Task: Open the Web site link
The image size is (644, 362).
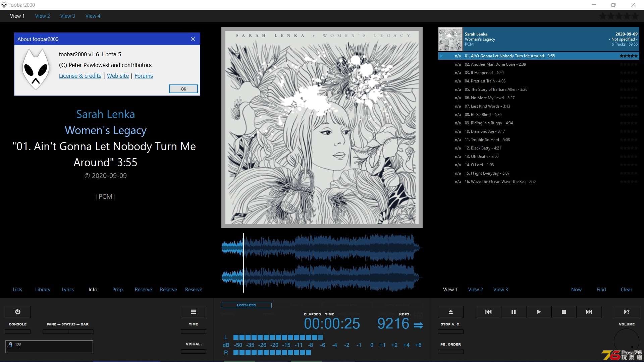Action: pyautogui.click(x=118, y=76)
